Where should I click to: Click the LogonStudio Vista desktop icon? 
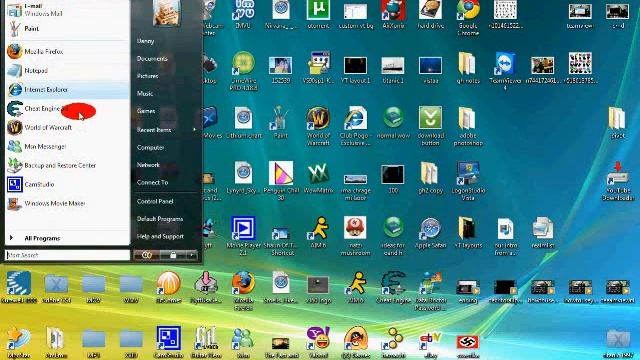click(x=468, y=180)
